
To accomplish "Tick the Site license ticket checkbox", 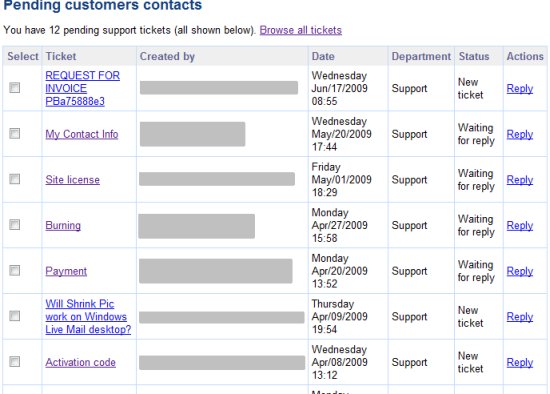I will point(15,179).
